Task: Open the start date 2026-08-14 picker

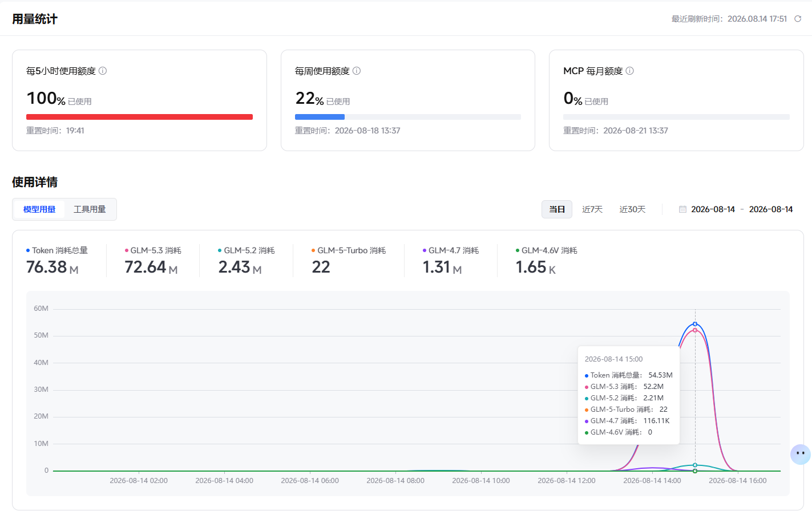Action: [x=713, y=209]
